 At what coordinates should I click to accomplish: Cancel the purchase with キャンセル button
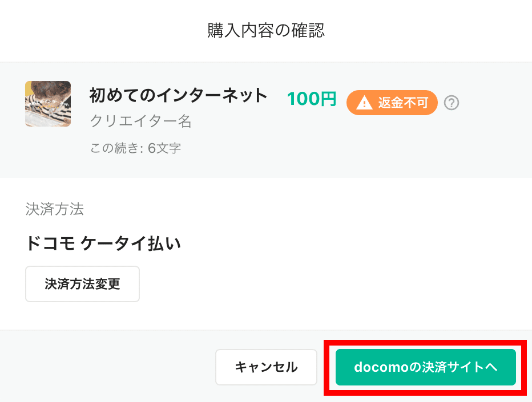click(266, 367)
